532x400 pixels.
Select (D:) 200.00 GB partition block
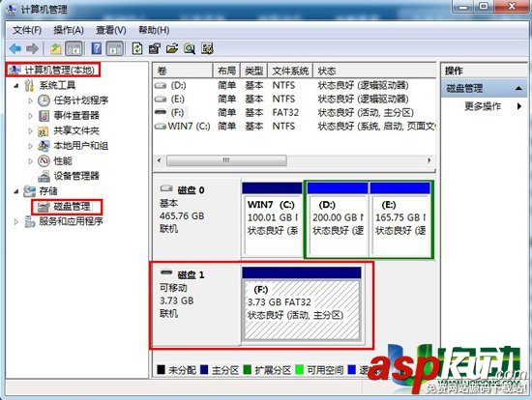tap(338, 219)
